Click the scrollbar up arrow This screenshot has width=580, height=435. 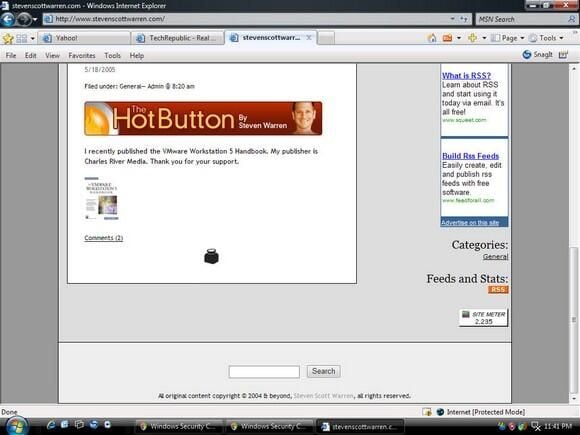click(574, 68)
